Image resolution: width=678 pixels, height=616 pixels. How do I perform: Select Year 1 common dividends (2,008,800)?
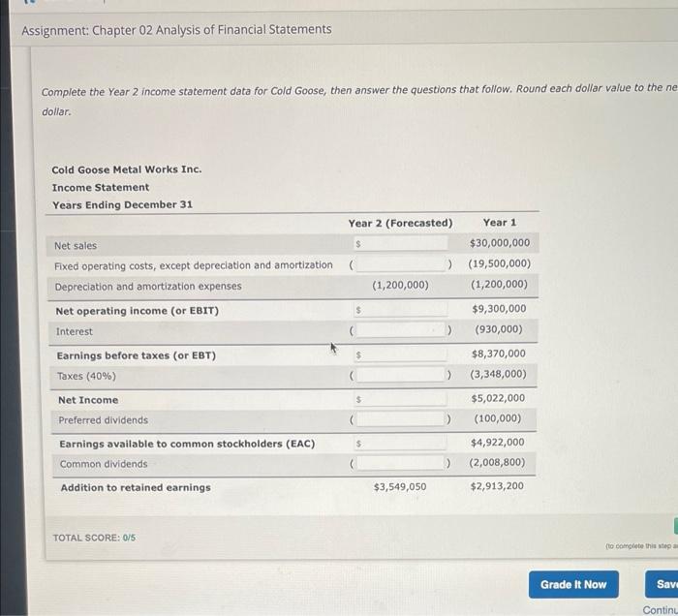coord(497,463)
